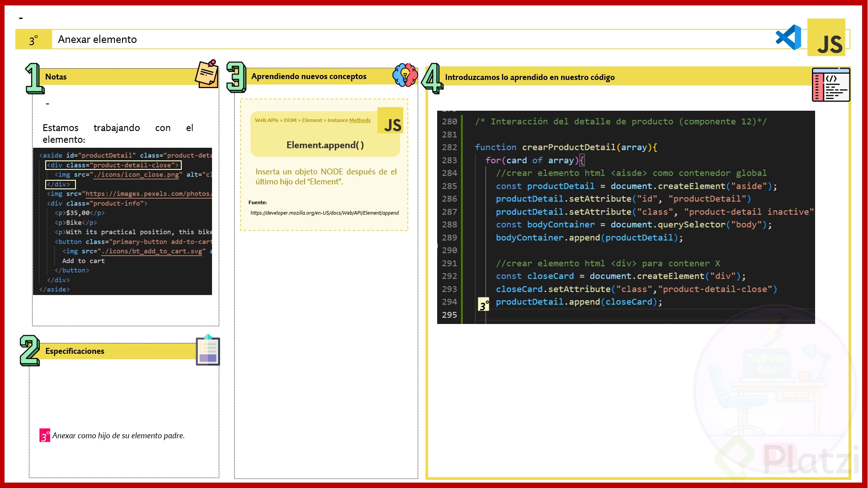Click 'productDetail.setAttribute("id"' code line
The height and width of the screenshot is (488, 868).
[x=623, y=199]
